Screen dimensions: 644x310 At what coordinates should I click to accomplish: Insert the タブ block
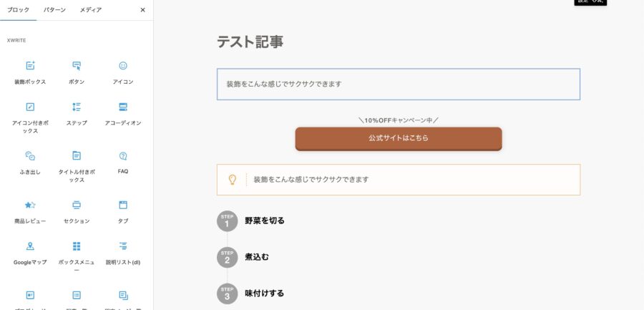pyautogui.click(x=123, y=211)
